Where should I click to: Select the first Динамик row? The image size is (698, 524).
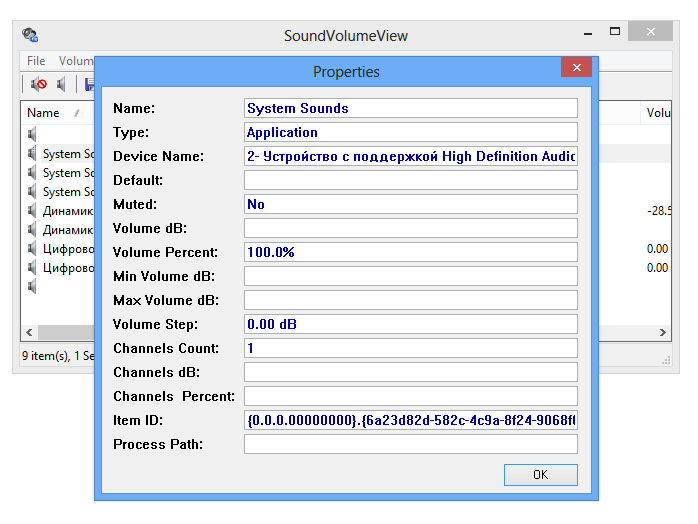pyautogui.click(x=68, y=211)
